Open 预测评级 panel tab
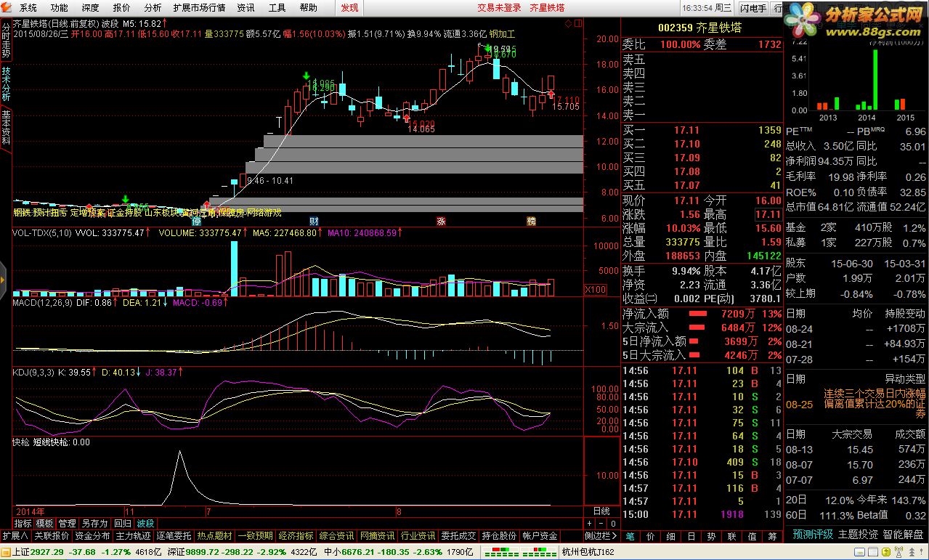 [x=812, y=535]
